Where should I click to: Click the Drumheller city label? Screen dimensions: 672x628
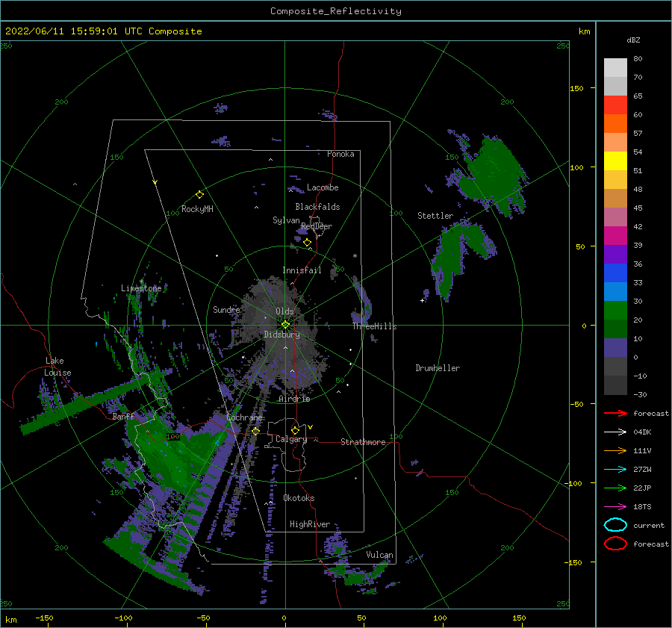(438, 368)
